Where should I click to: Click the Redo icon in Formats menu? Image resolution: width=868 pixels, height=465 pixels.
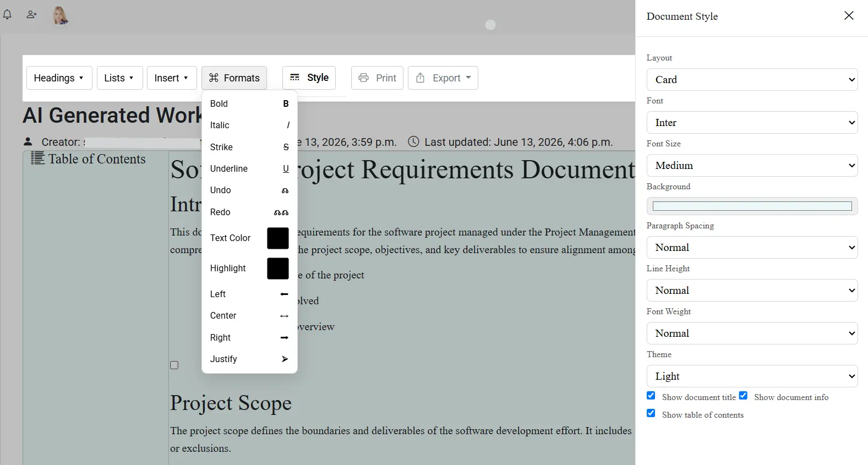[x=281, y=212]
